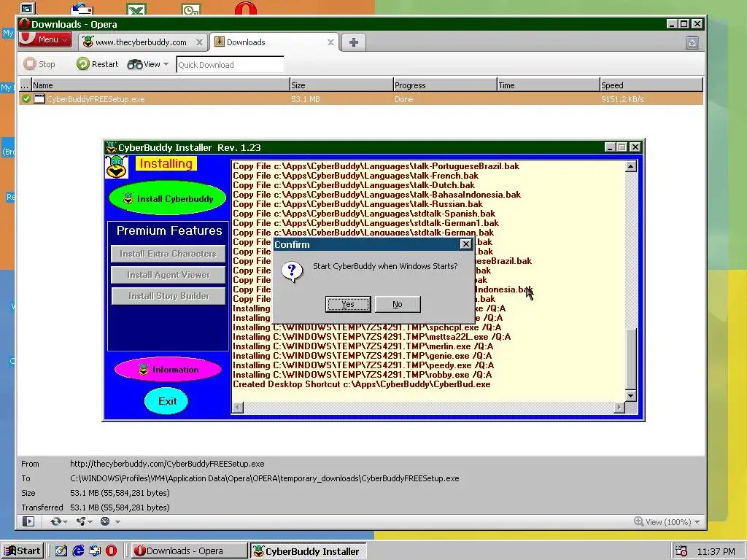Open Opera Turbo dropdown in status bar
Viewport: 747px width, 560px height.
click(109, 521)
